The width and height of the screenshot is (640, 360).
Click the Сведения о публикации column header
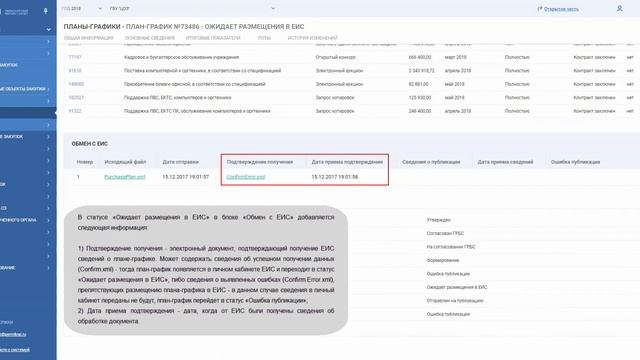tap(431, 162)
